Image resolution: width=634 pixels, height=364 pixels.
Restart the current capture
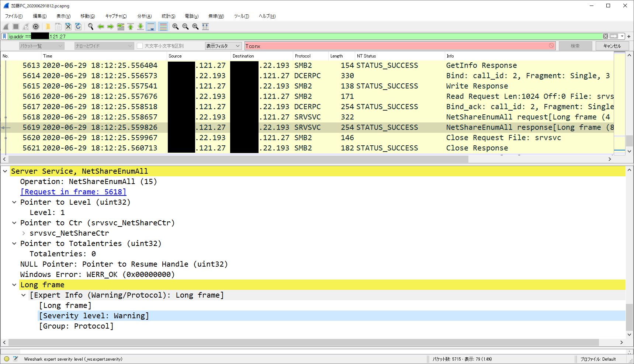click(26, 27)
